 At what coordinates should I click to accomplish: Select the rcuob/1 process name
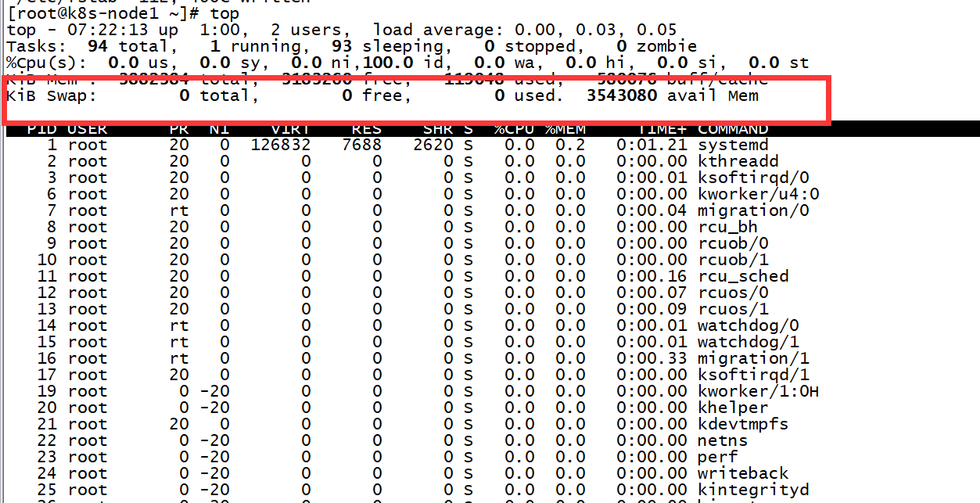tap(733, 260)
